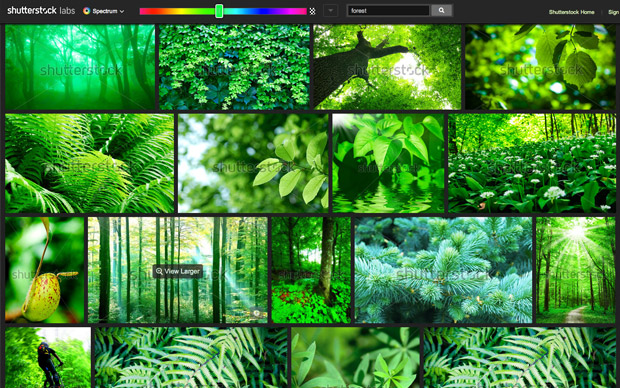The width and height of the screenshot is (620, 388).
Task: Click the magnifying glass search button
Action: [x=441, y=11]
